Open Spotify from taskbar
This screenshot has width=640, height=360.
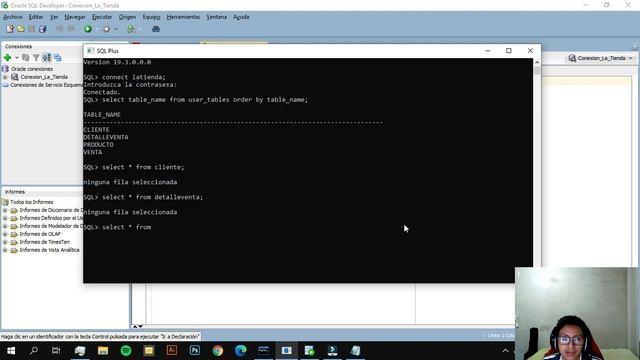click(126, 351)
